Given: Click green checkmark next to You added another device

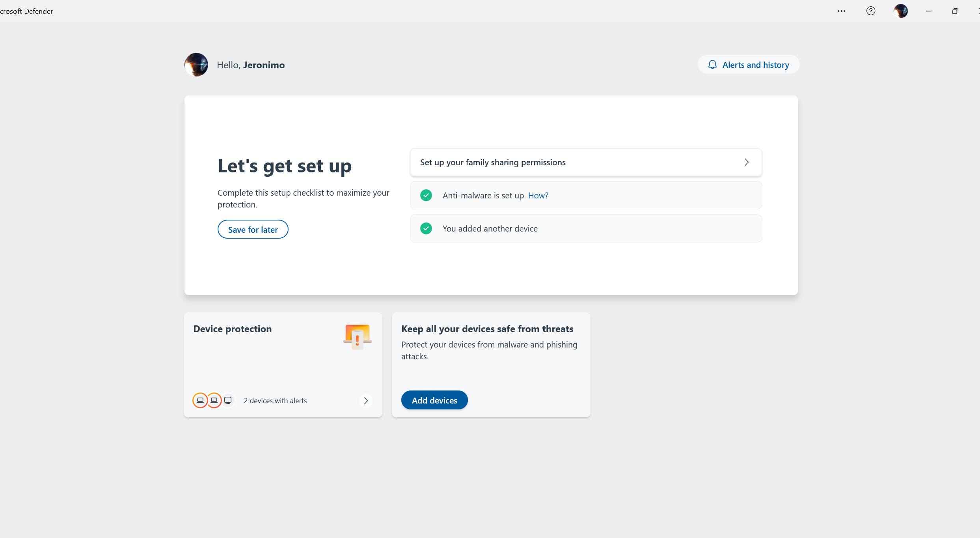Looking at the screenshot, I should click(x=426, y=228).
